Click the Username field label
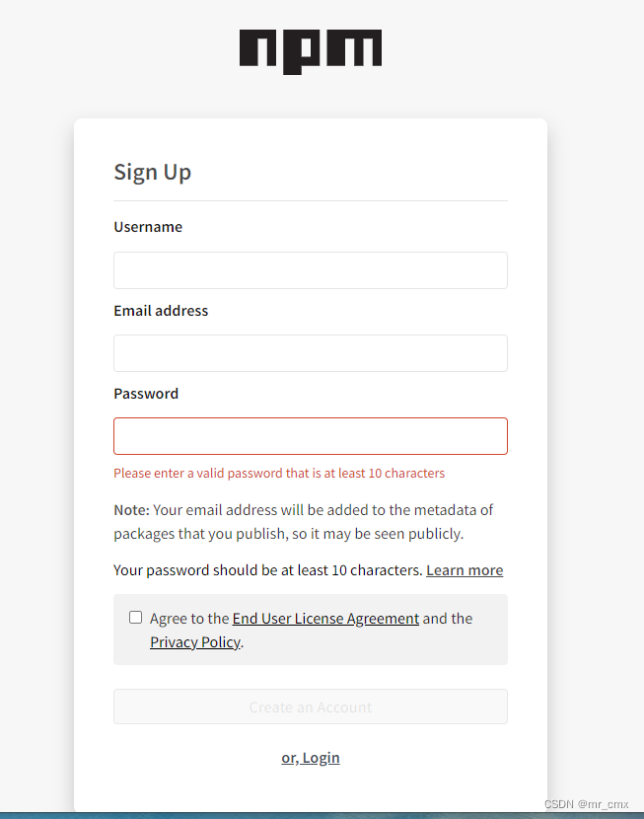This screenshot has height=819, width=644. click(148, 227)
